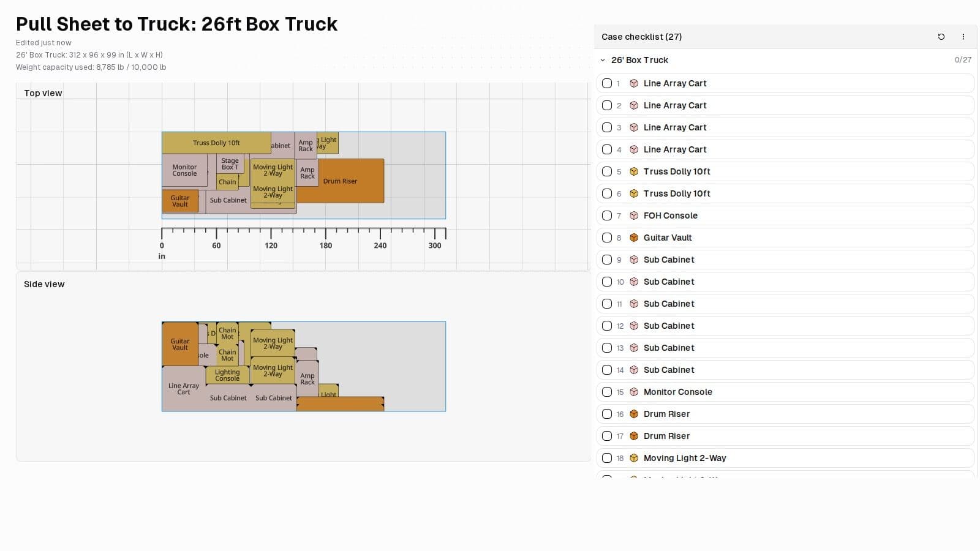Click the Guitar Vault box icon in checklist
This screenshot has height=551, width=980.
click(x=634, y=238)
